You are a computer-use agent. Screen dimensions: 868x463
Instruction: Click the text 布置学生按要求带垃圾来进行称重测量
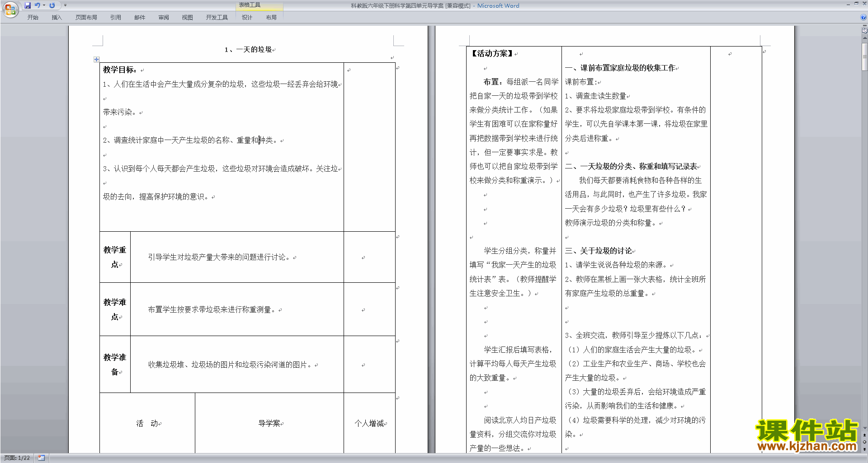coord(213,310)
